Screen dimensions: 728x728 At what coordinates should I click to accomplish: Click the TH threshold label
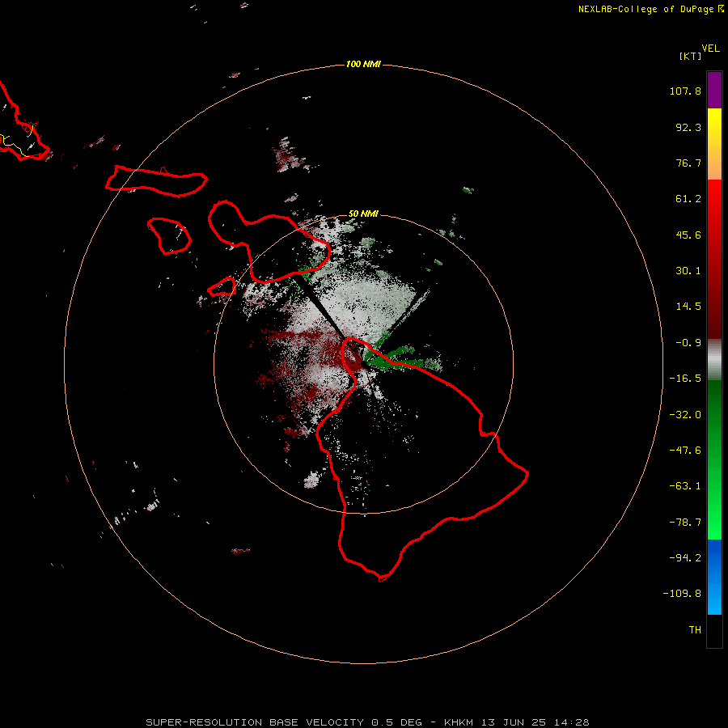(x=695, y=630)
